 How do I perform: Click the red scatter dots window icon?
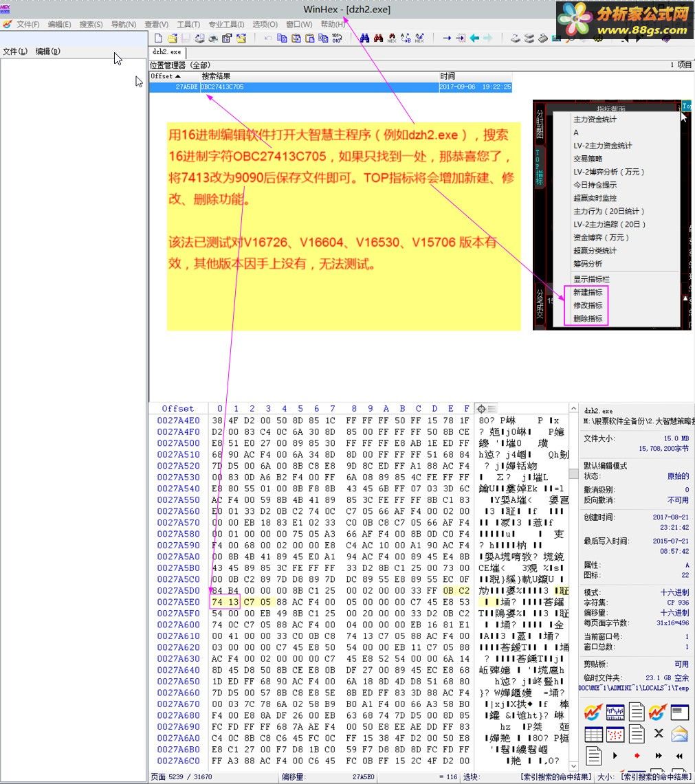[x=615, y=734]
